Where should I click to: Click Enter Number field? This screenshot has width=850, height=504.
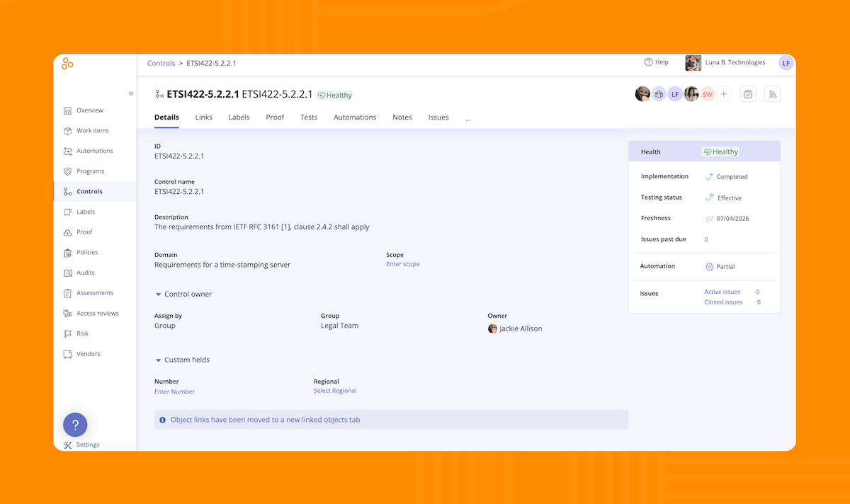tap(174, 391)
